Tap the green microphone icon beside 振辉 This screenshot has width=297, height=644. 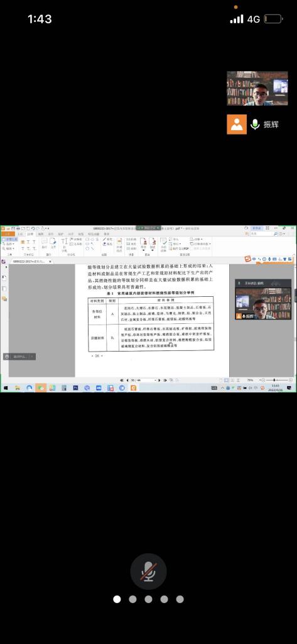tap(255, 124)
